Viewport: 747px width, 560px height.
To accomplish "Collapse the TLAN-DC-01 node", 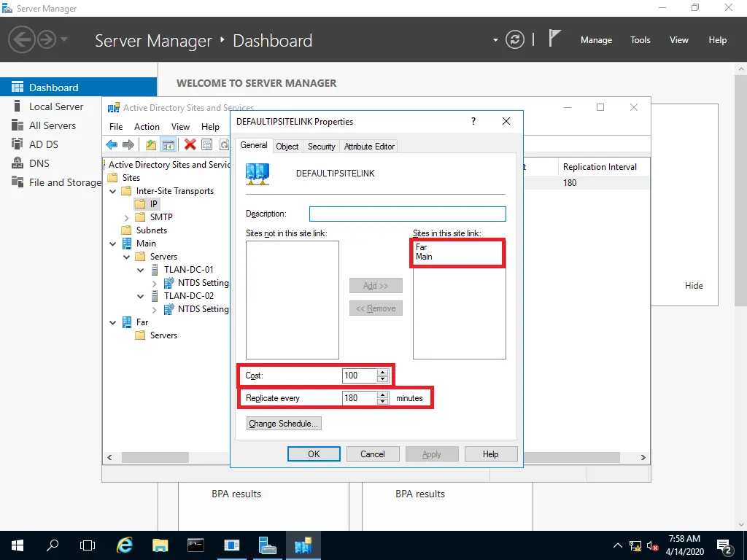I will click(x=141, y=270).
